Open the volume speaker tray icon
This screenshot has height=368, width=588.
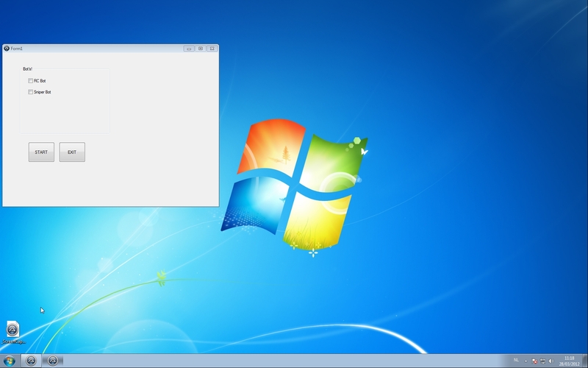tap(551, 361)
